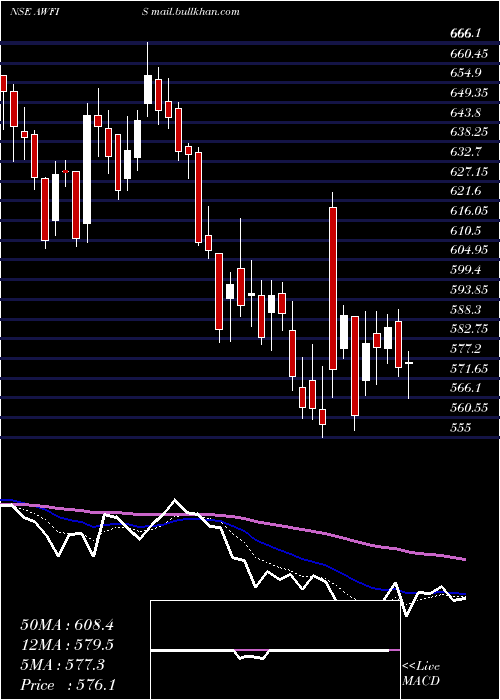The image size is (500, 700).
Task: Click the 582.75 price axis label
Action: pos(469,329)
